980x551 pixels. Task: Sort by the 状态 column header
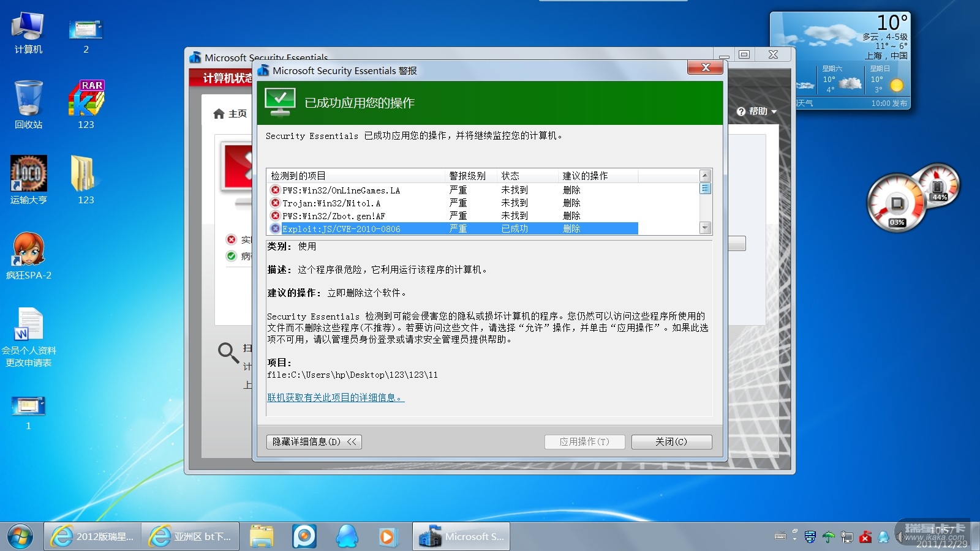click(527, 176)
